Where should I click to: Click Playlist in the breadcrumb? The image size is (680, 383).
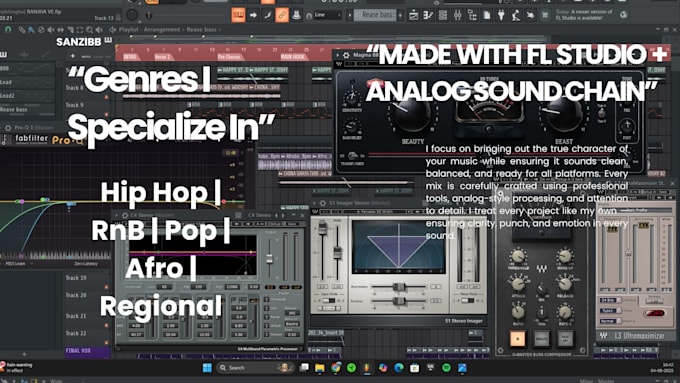click(x=128, y=29)
